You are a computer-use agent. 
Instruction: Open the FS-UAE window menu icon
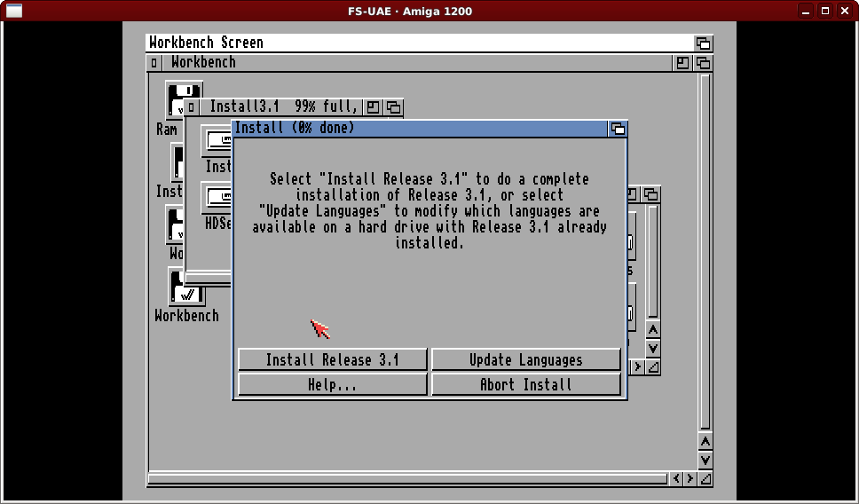[13, 11]
